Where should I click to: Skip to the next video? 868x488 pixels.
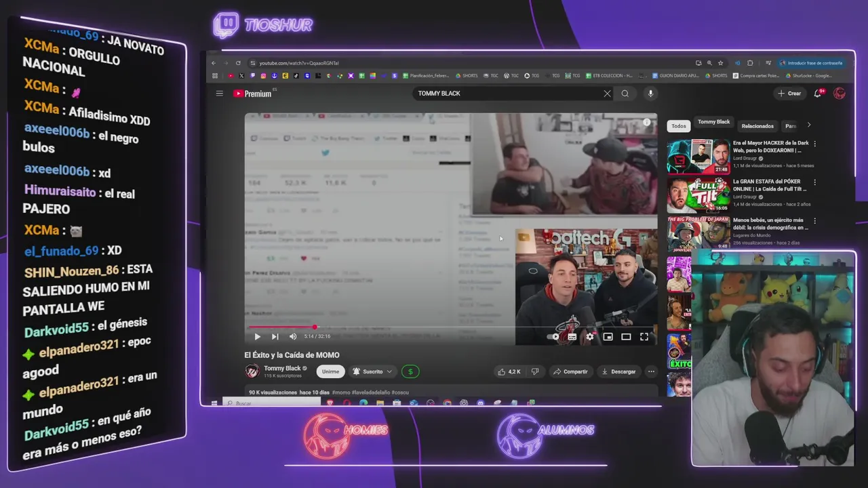275,336
